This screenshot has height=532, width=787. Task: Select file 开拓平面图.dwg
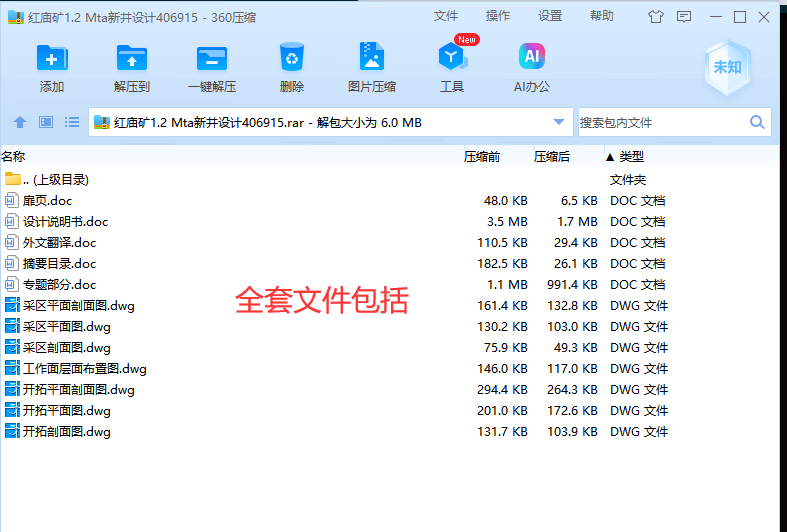67,411
